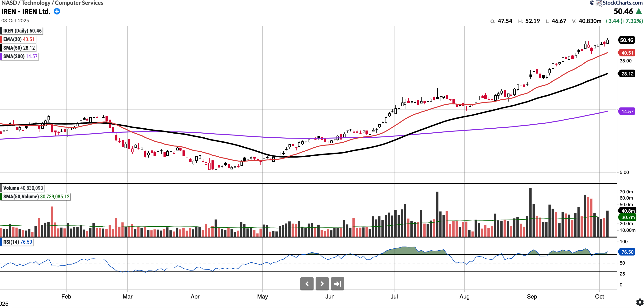
Task: Click the IREN - IREN Ltd. title
Action: tap(26, 11)
